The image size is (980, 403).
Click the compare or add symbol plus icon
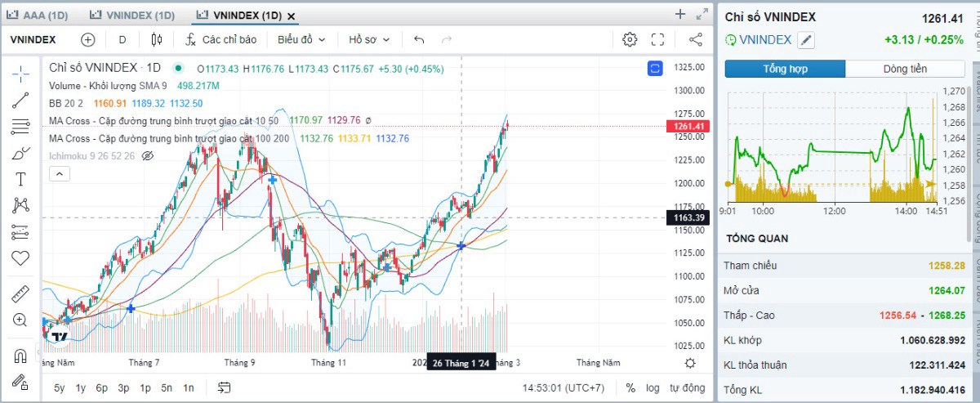pyautogui.click(x=88, y=39)
